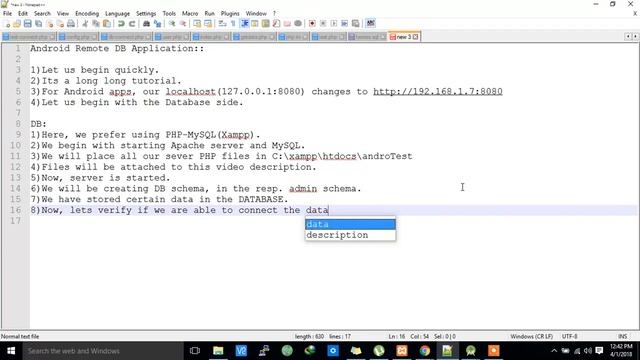Click the macro Playback icon
The image size is (640, 360).
click(334, 24)
